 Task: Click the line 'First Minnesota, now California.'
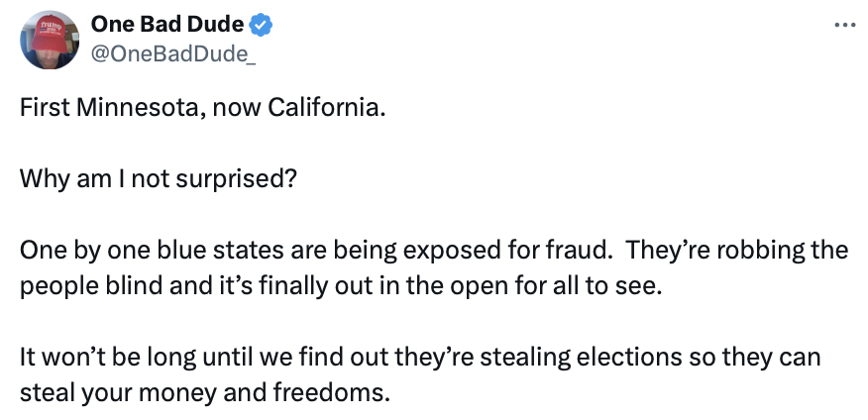200,107
